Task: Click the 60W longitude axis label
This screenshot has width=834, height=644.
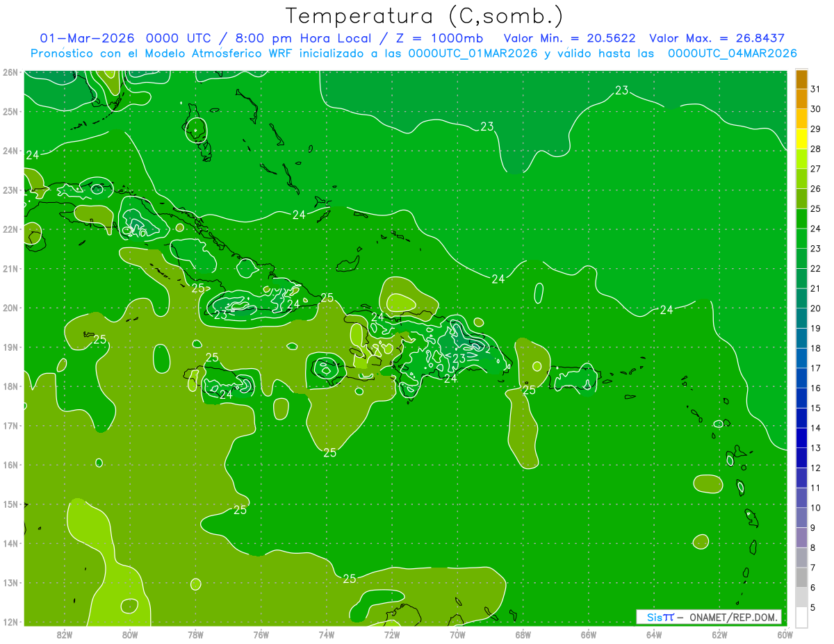Action: coord(785,634)
